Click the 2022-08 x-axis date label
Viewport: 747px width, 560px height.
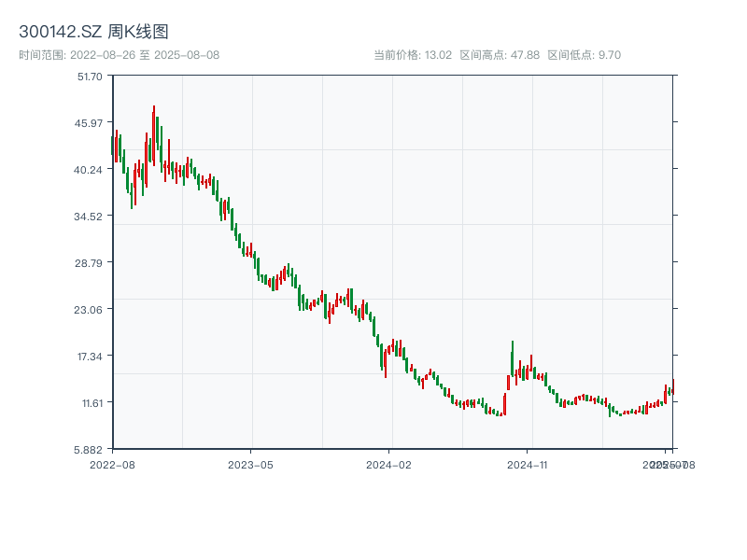(114, 465)
